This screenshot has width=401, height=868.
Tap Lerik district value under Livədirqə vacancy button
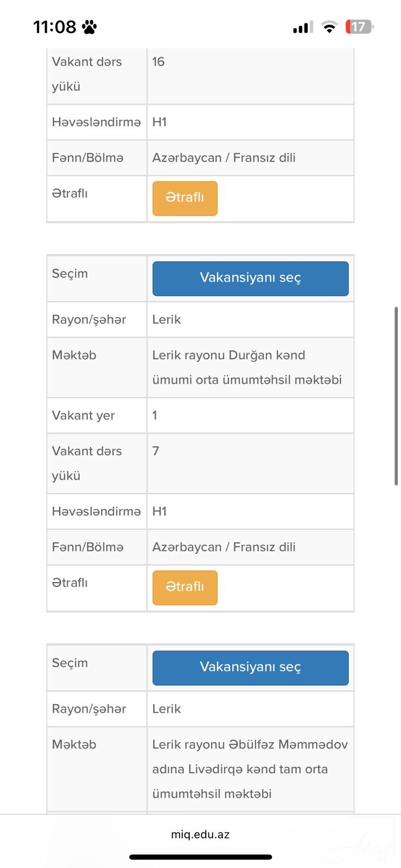(167, 709)
